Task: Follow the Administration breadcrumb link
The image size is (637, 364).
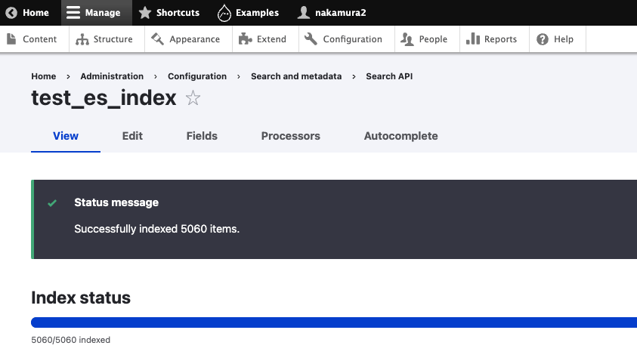Action: (x=112, y=76)
